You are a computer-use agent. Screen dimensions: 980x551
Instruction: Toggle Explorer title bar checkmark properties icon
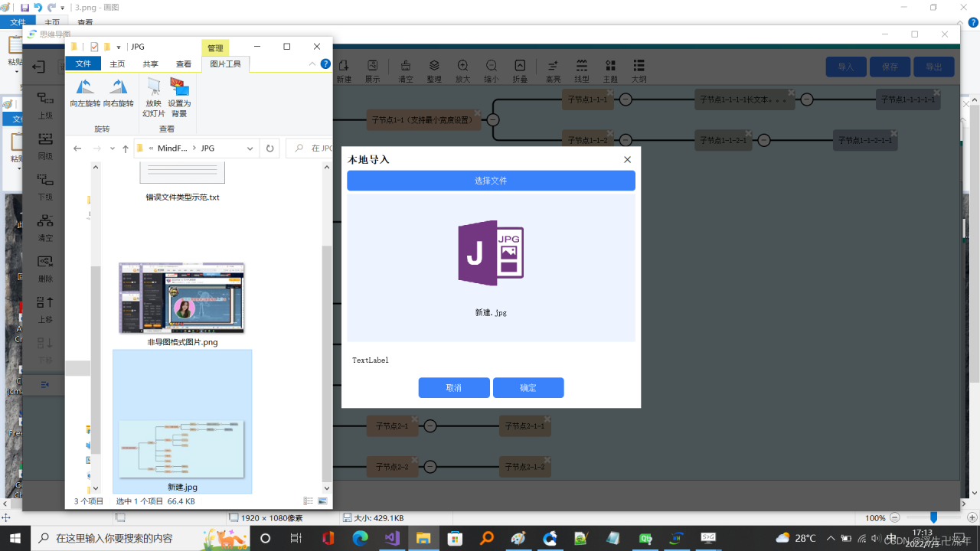point(94,47)
